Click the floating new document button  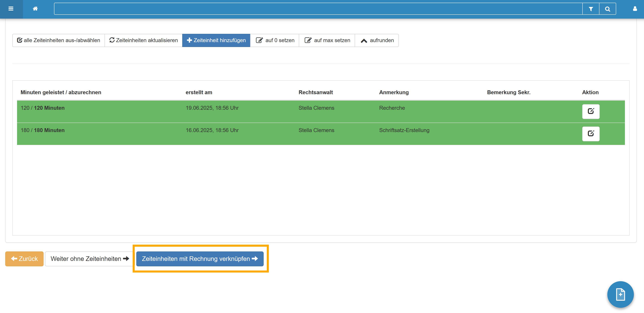(620, 294)
